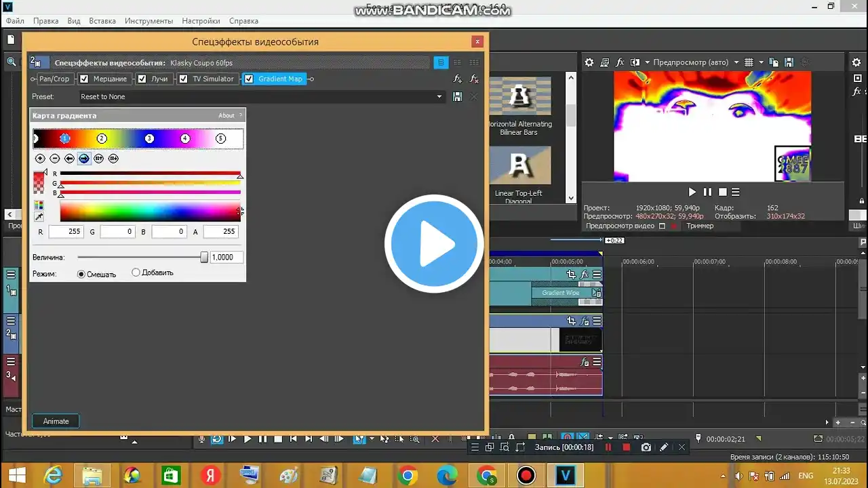Click the save preset floppy disk icon
The height and width of the screenshot is (488, 868).
pos(458,97)
